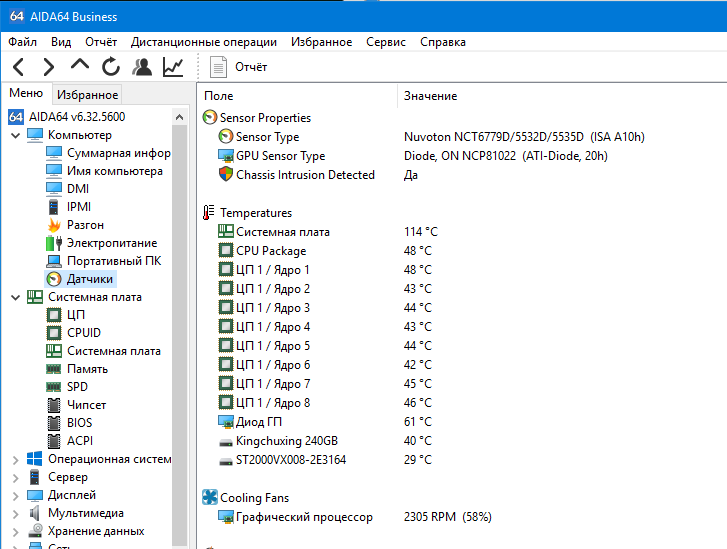Collapse the Компьютер tree node
This screenshot has width=727, height=549.
(16, 135)
